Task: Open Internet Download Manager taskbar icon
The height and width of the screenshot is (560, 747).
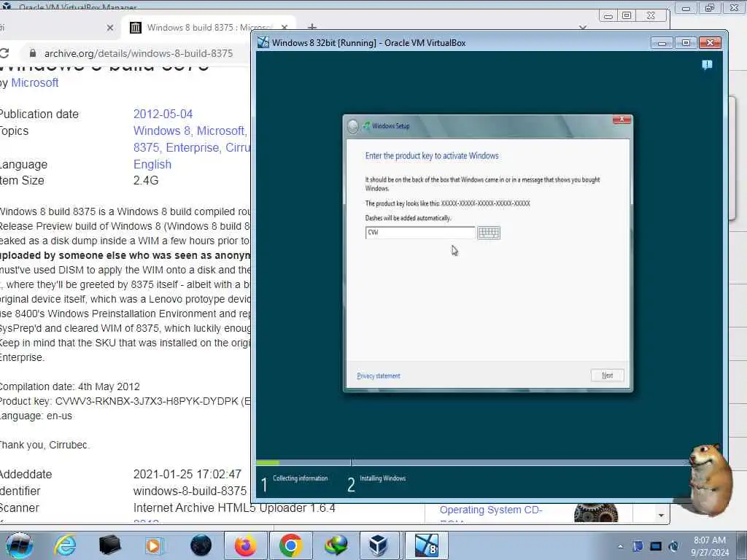Action: (x=336, y=545)
